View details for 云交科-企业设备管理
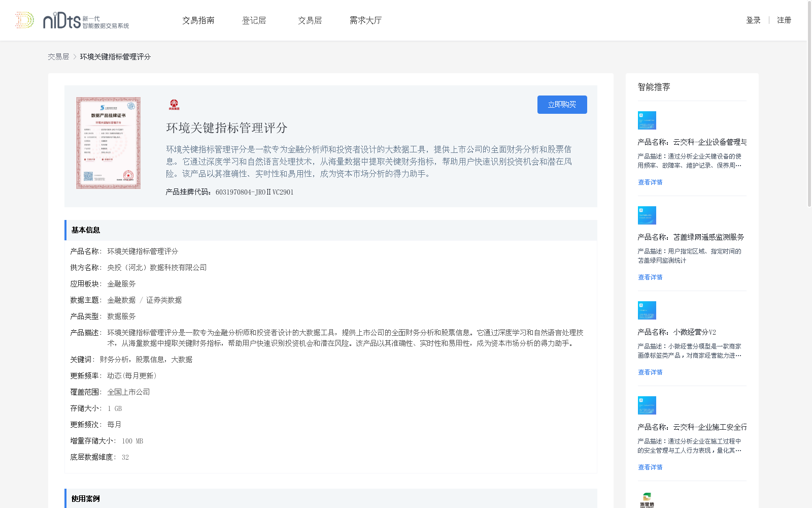The image size is (812, 508). tap(650, 182)
